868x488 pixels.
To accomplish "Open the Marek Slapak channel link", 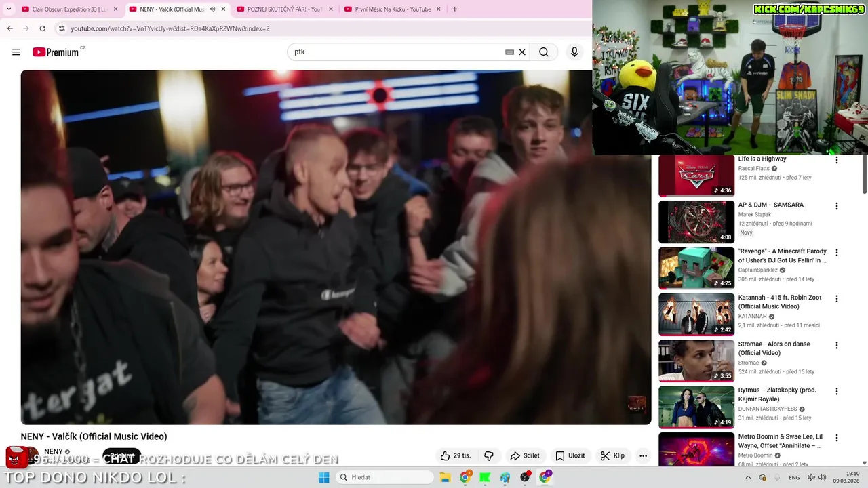I will [x=755, y=214].
